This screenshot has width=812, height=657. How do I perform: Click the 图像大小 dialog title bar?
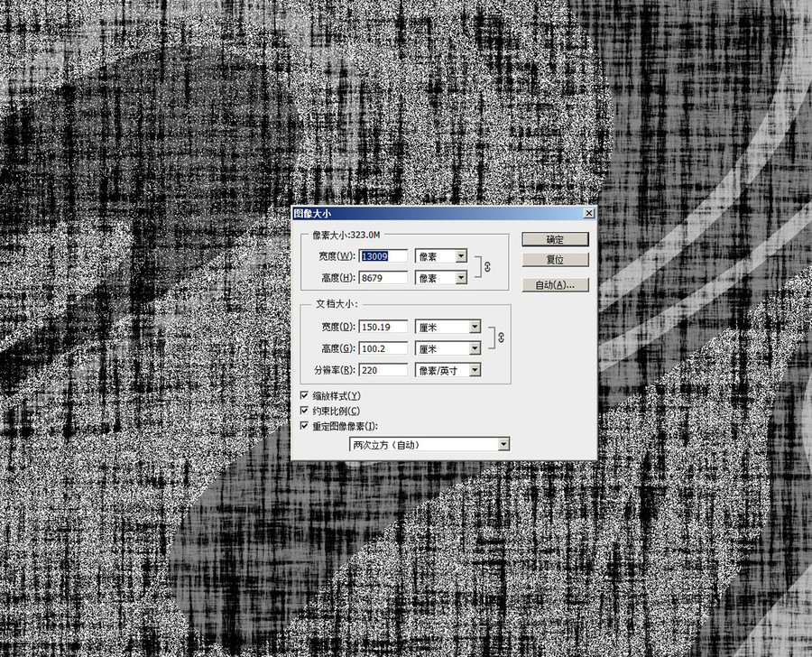(444, 213)
